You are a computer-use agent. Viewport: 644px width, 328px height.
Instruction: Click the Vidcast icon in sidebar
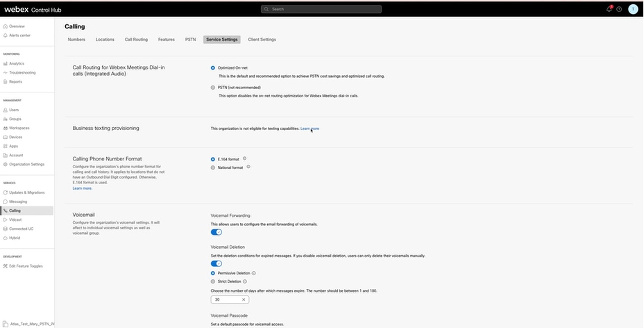pyautogui.click(x=6, y=220)
